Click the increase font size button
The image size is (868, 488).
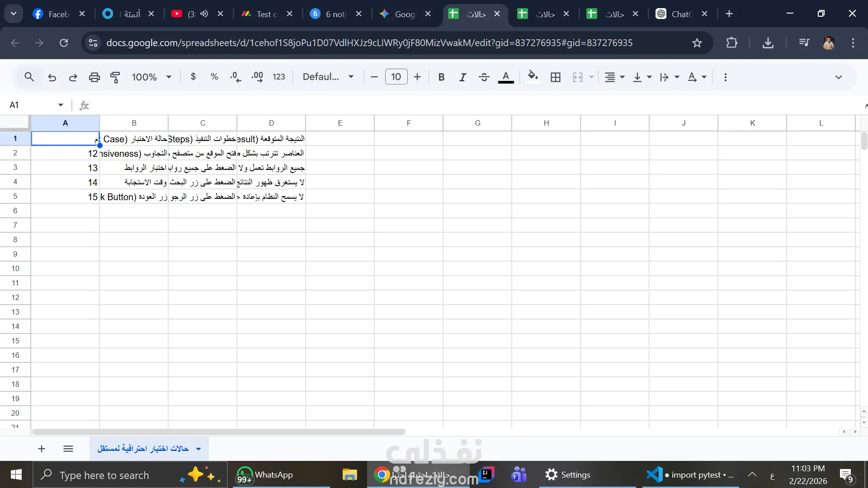[x=417, y=77]
